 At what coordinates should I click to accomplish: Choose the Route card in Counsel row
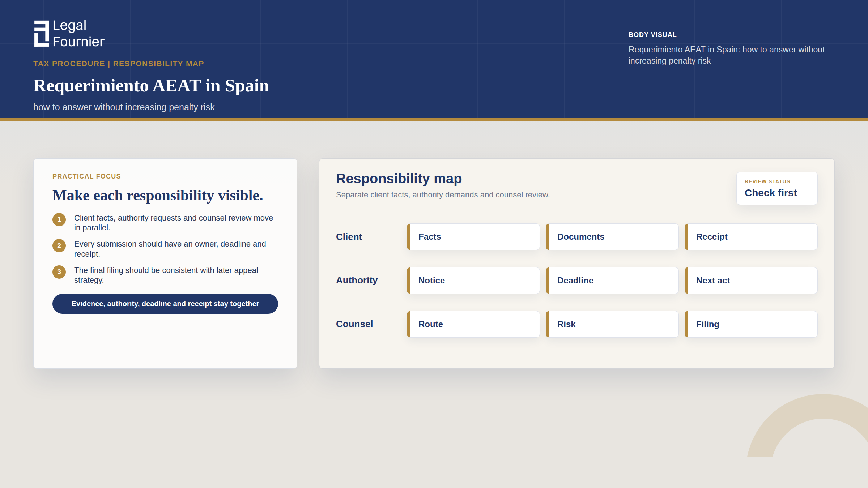pos(473,324)
